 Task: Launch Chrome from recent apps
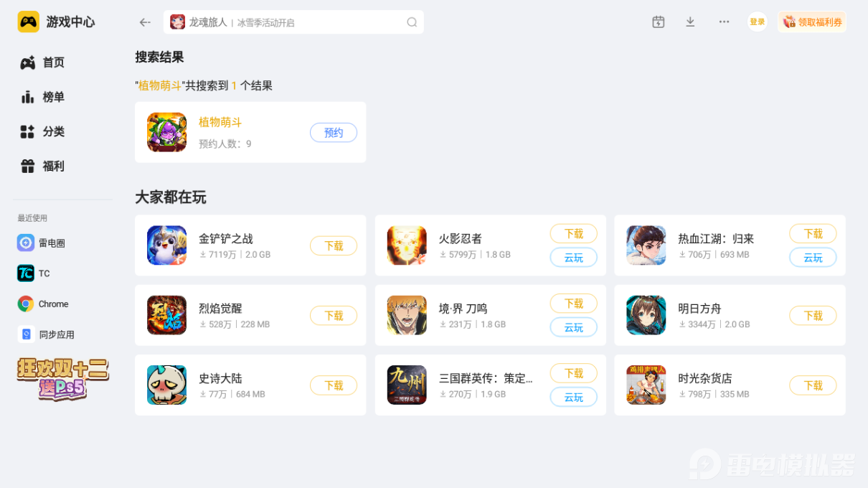pos(43,304)
